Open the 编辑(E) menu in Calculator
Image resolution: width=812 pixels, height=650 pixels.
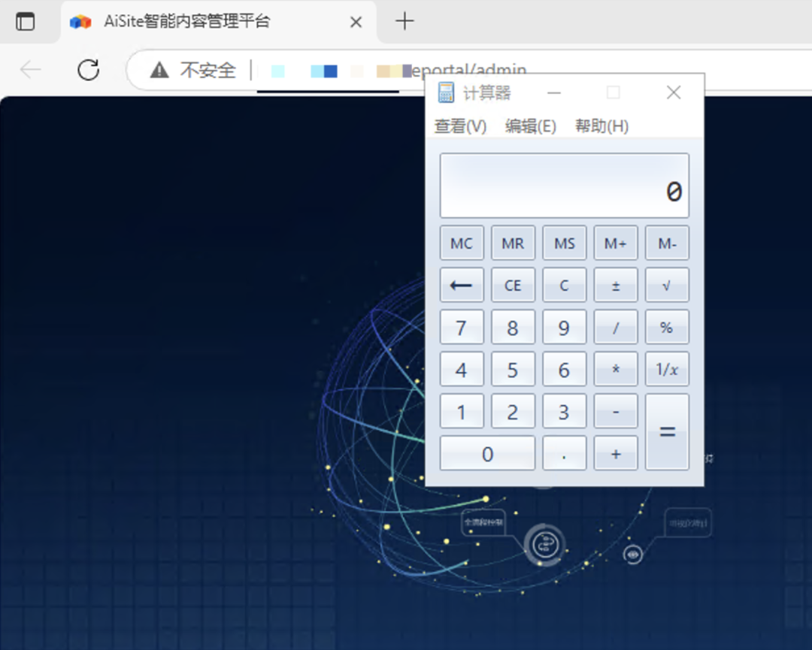tap(530, 125)
